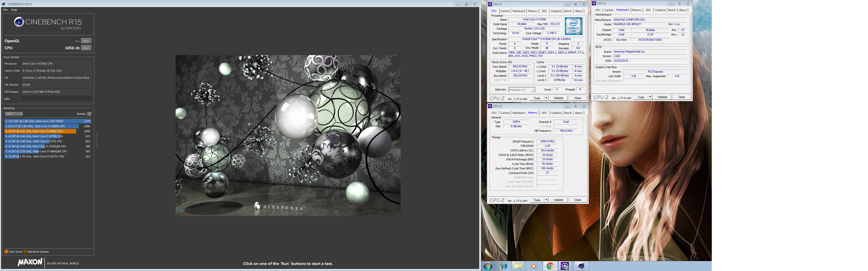Open the Windows Start menu orb

(x=487, y=266)
